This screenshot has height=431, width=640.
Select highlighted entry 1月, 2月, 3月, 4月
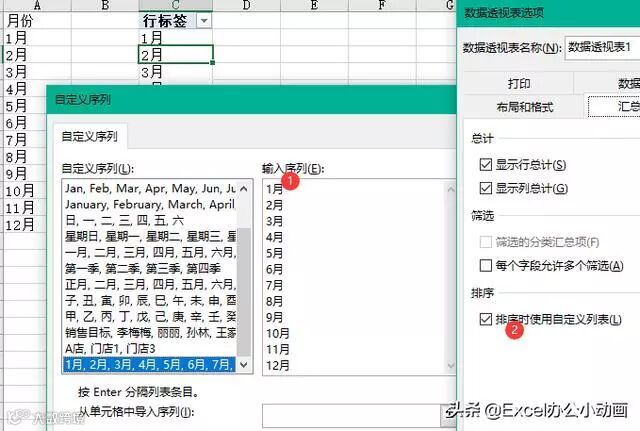click(x=150, y=364)
